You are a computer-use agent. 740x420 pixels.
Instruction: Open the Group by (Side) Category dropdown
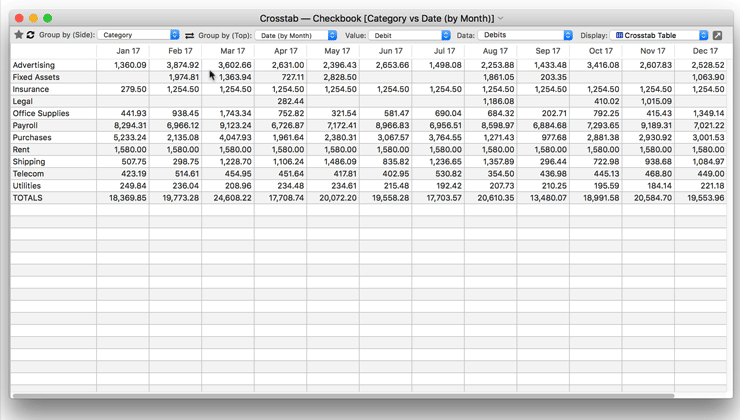point(139,35)
